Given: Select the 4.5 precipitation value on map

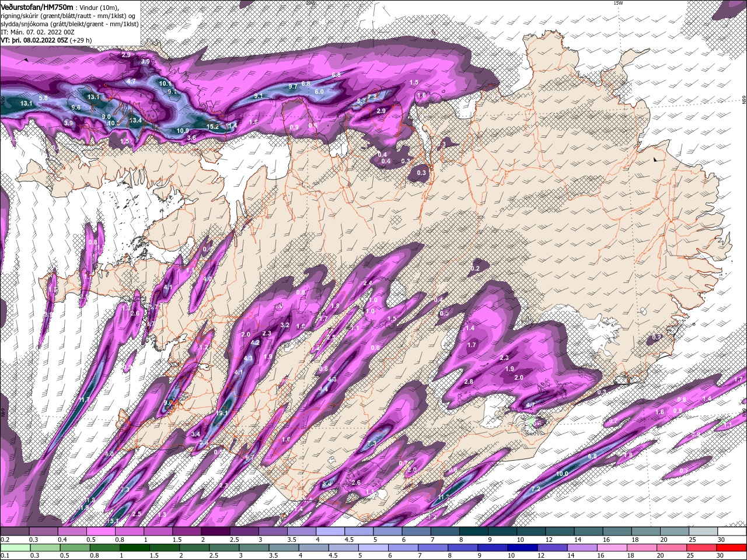Looking at the screenshot, I should (332, 379).
